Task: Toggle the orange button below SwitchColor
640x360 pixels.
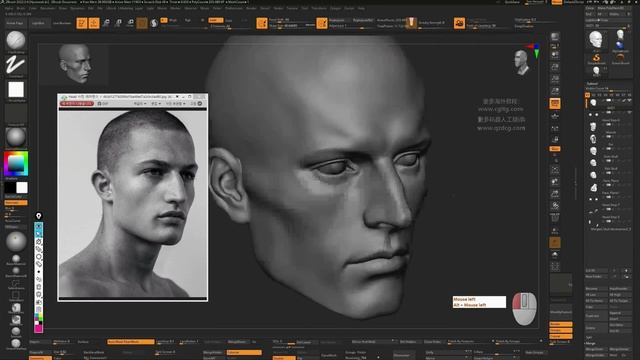Action: pyautogui.click(x=16, y=202)
